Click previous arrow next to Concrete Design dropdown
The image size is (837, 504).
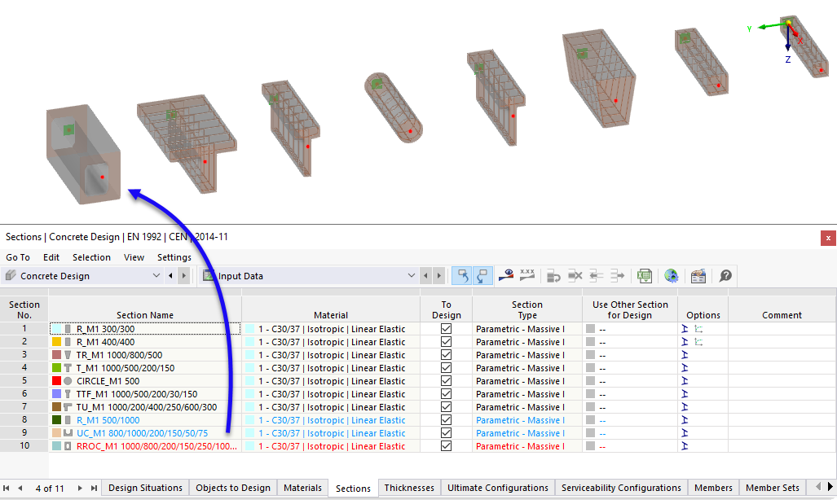170,276
